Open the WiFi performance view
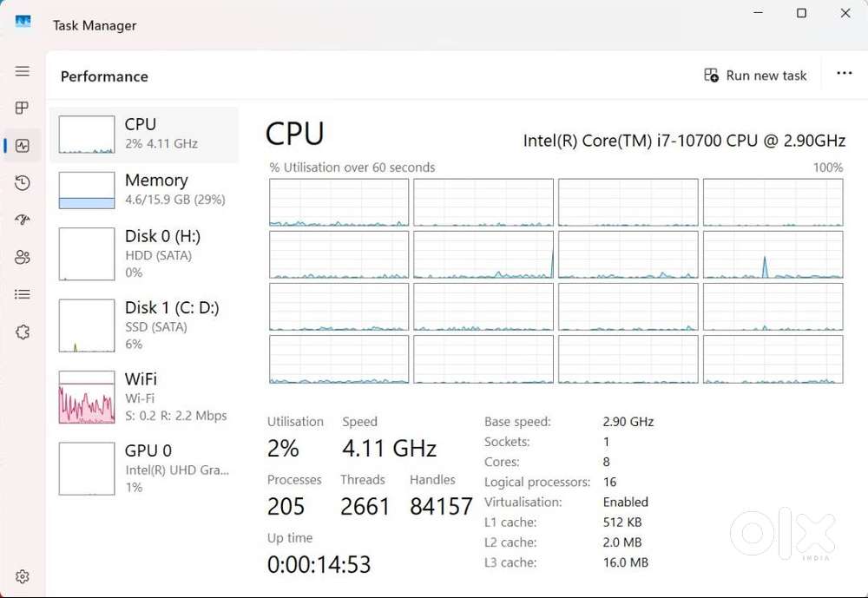868x598 pixels. coord(143,397)
